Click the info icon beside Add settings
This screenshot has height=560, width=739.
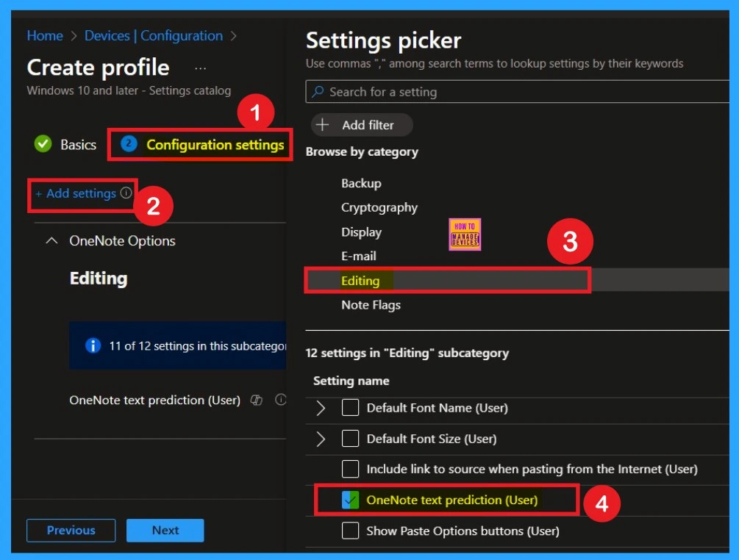[126, 193]
